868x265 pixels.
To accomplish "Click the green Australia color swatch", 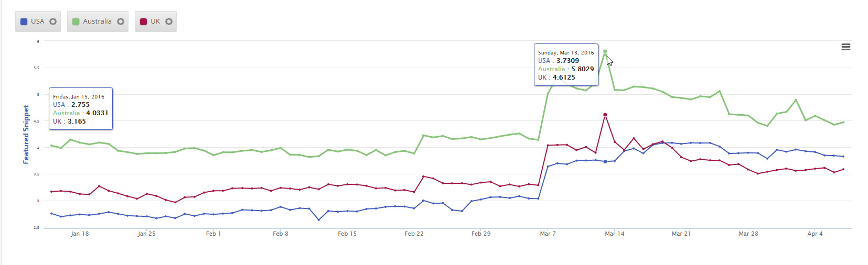I will coord(76,21).
